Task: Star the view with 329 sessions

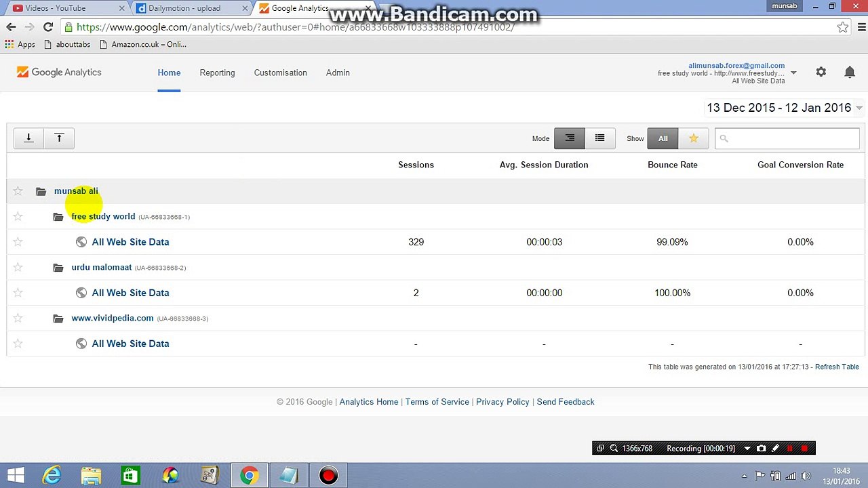Action: pyautogui.click(x=18, y=242)
